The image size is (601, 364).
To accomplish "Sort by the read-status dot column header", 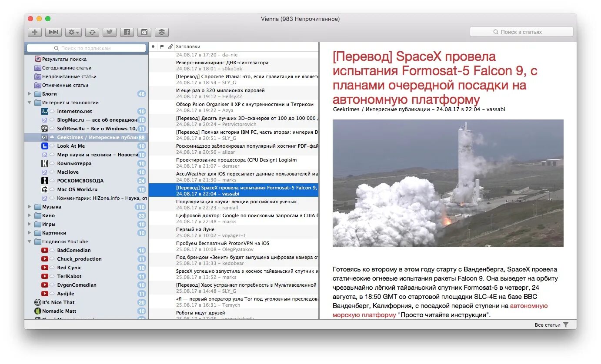I will (x=153, y=46).
